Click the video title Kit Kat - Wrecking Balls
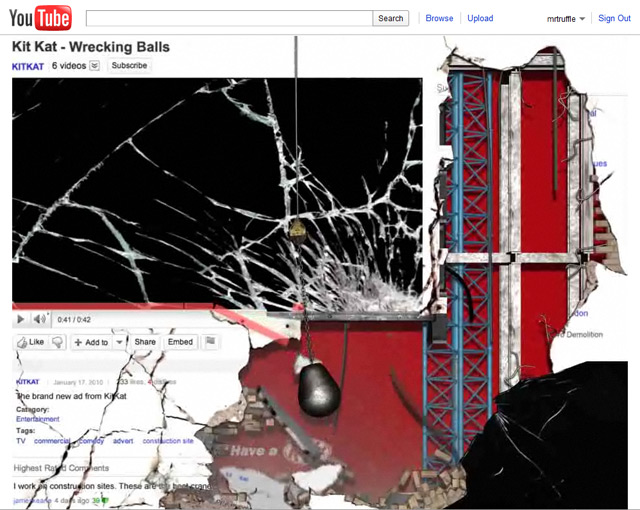Screen dimensions: 640x510 click(91, 47)
